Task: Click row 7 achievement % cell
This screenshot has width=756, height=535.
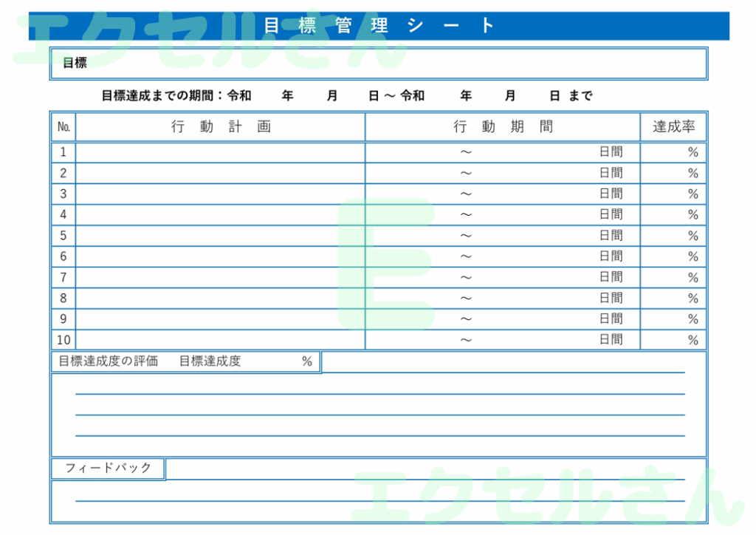Action: [673, 277]
